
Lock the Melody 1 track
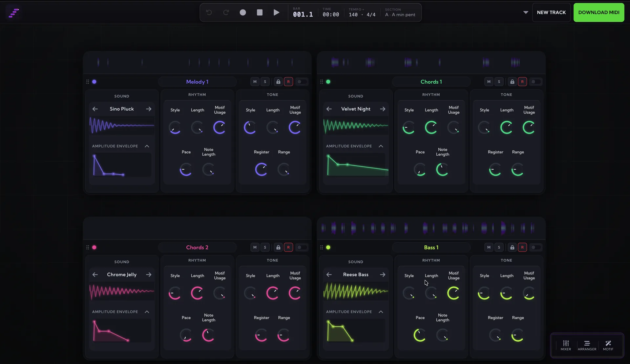click(278, 82)
